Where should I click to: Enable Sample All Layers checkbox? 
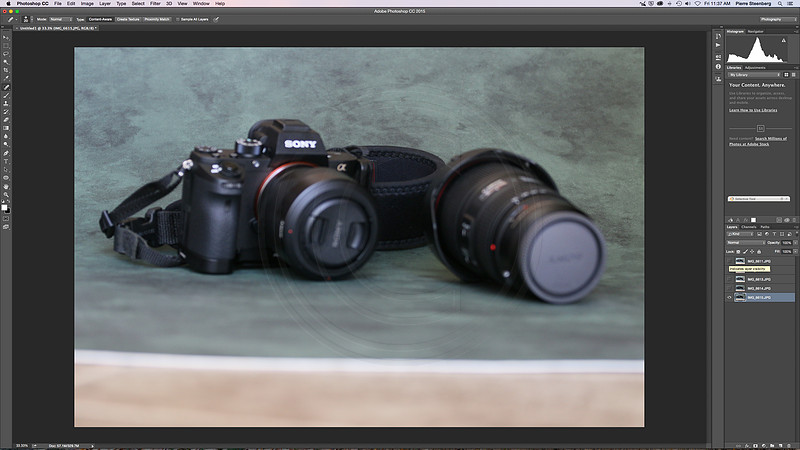coord(178,19)
